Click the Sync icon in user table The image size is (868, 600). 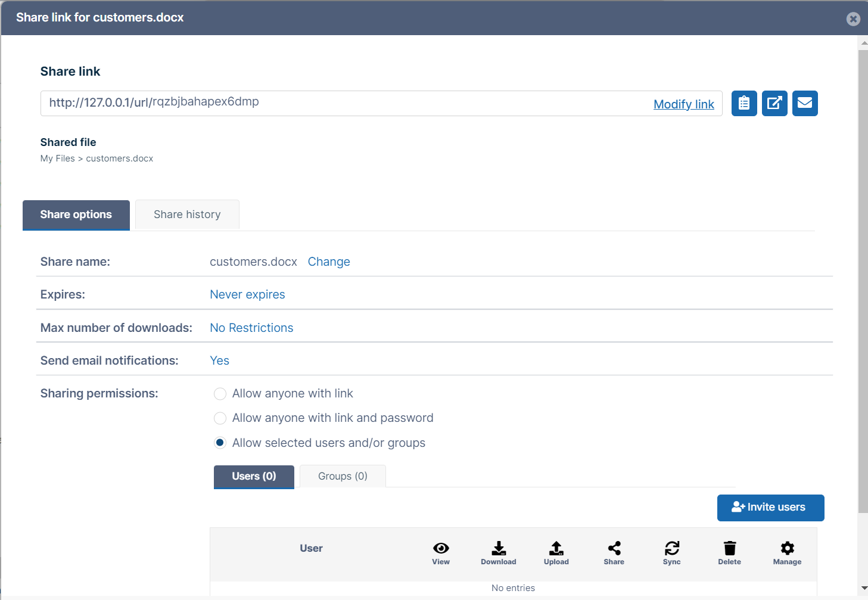pos(671,548)
